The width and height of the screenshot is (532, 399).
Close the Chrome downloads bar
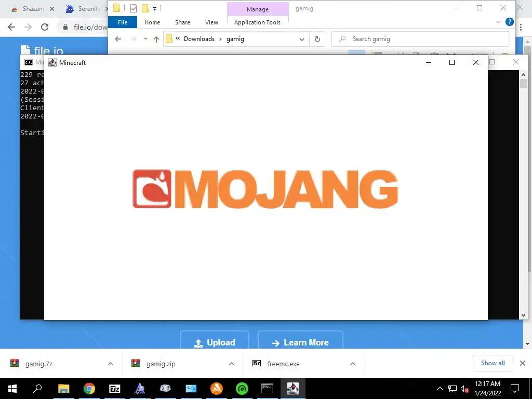pos(523,363)
